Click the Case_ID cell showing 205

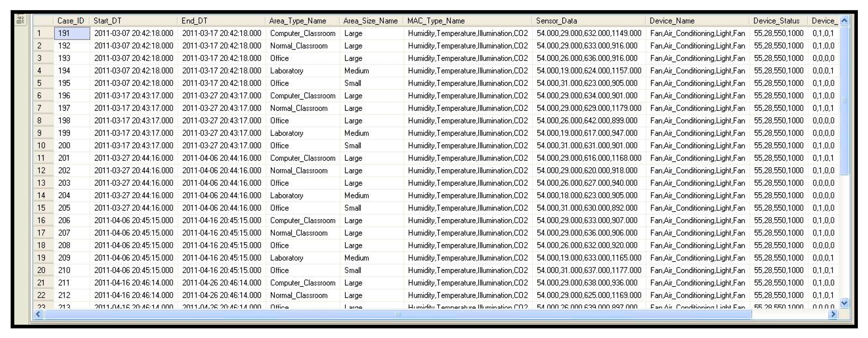coord(72,208)
